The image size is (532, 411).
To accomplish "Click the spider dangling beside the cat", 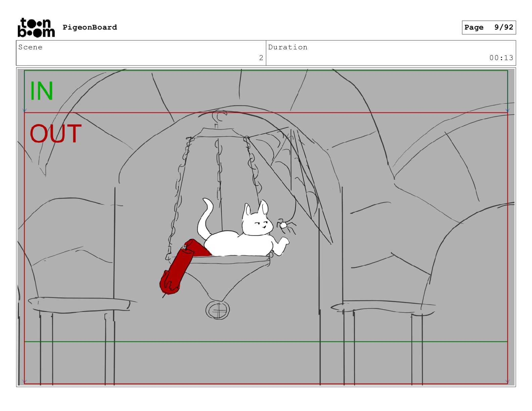I will pos(286,227).
